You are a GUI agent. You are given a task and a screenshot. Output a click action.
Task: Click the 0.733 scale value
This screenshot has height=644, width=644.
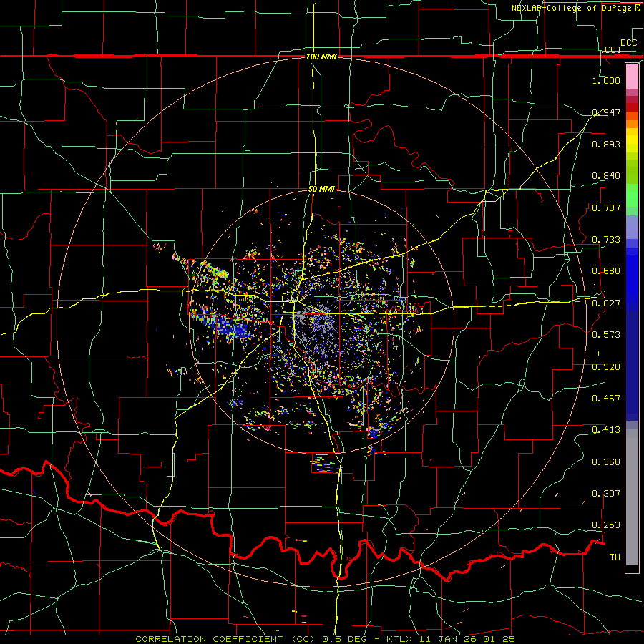(606, 240)
